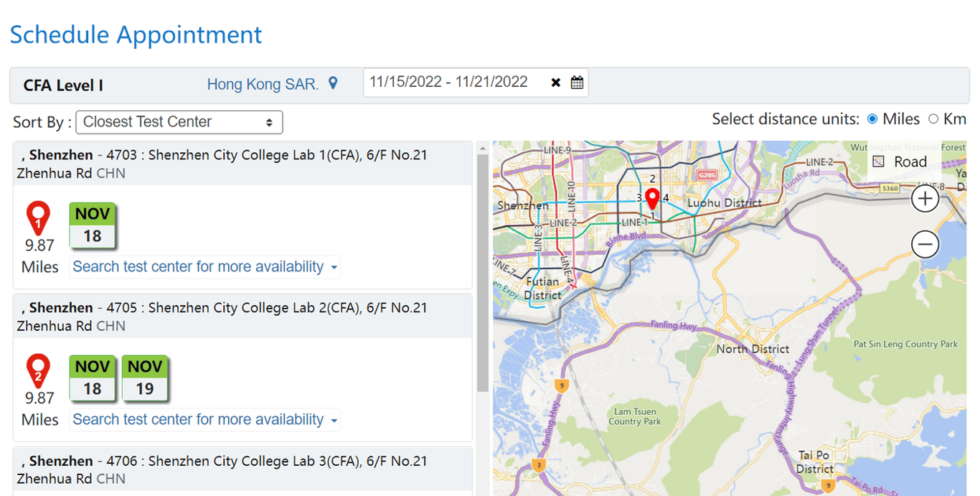The image size is (980, 496).
Task: Expand more availability for Lab 2
Action: [204, 420]
